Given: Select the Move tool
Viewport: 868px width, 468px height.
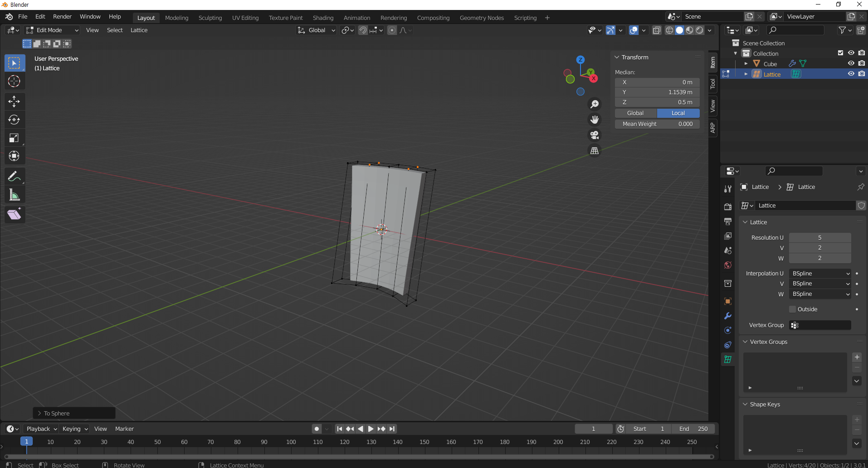Looking at the screenshot, I should (15, 101).
